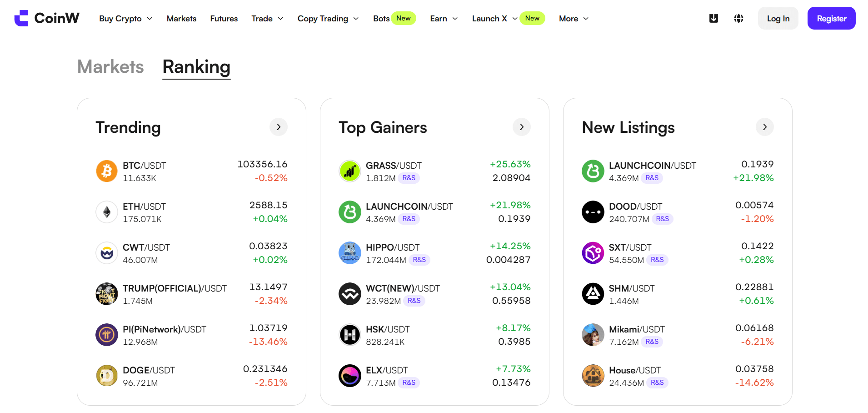Click the CWT coin icon

[107, 253]
